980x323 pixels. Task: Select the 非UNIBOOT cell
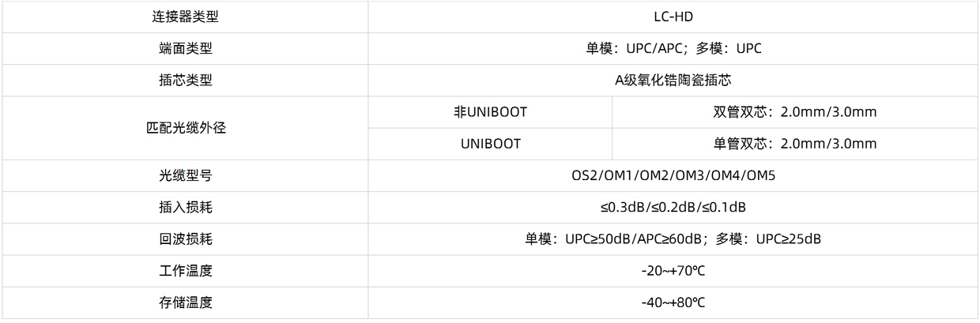coord(490,112)
